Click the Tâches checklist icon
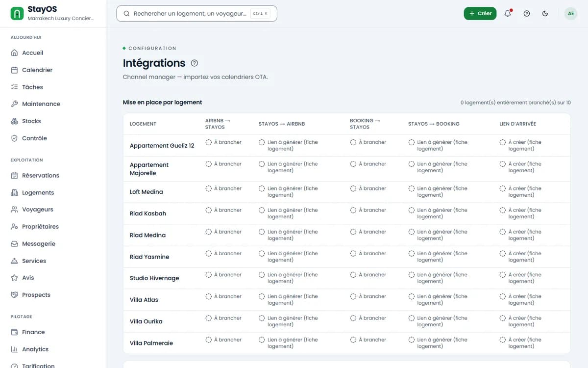Viewport: 588px width, 368px height. (14, 87)
